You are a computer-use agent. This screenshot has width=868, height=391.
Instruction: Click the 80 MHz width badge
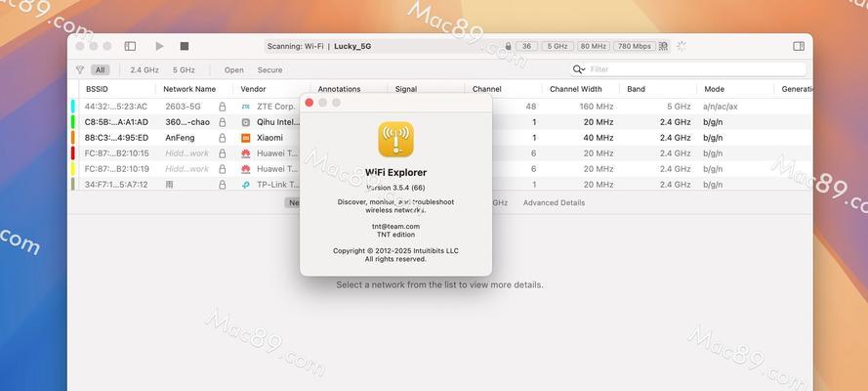pos(593,47)
